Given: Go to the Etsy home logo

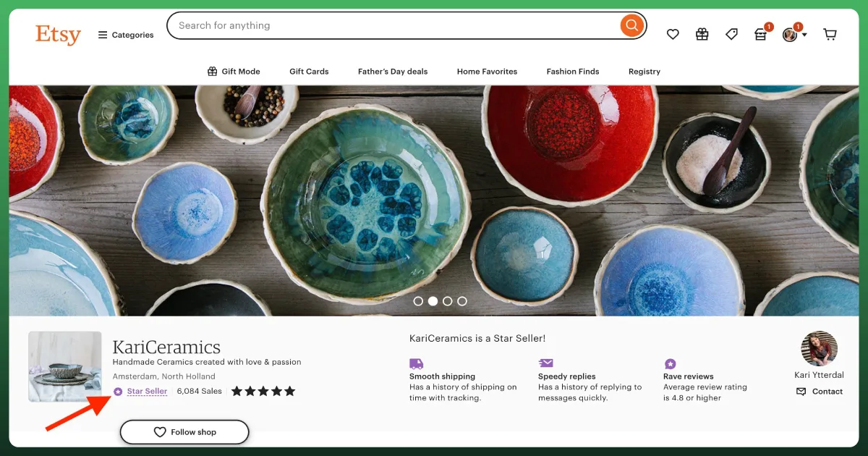Looking at the screenshot, I should click(x=58, y=34).
